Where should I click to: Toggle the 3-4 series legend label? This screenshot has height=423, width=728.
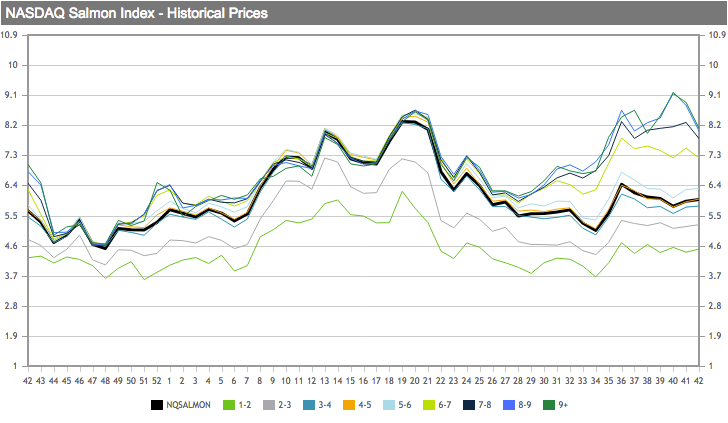(x=325, y=405)
